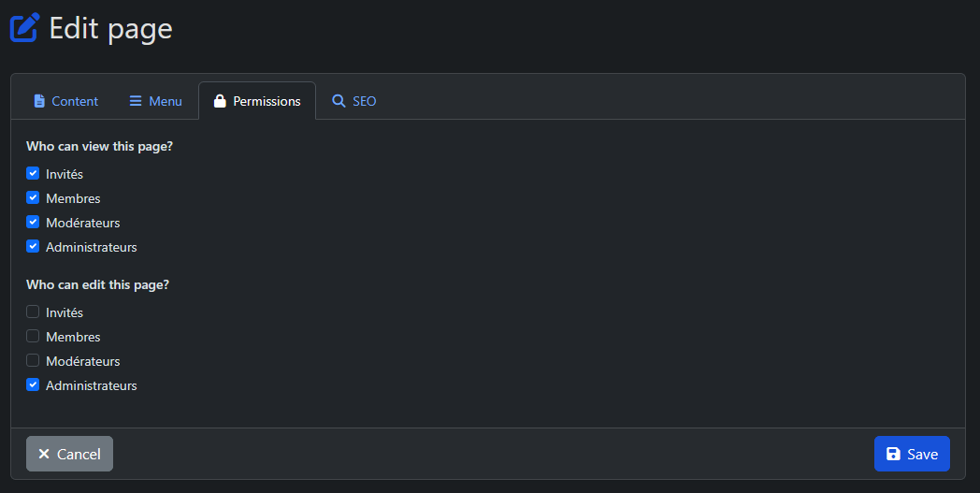This screenshot has width=980, height=493.
Task: Click the SEO tab magnifier icon
Action: tap(339, 101)
